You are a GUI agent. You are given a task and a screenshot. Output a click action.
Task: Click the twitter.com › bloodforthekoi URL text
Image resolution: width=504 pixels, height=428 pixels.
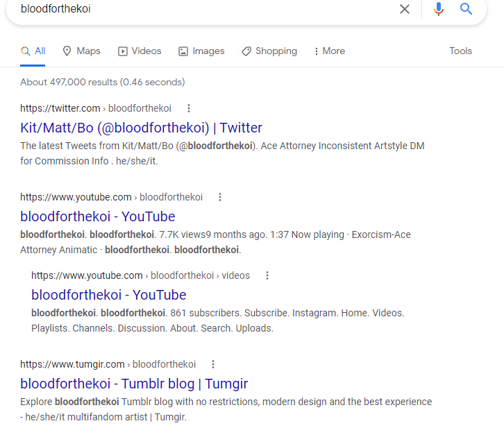(x=96, y=108)
